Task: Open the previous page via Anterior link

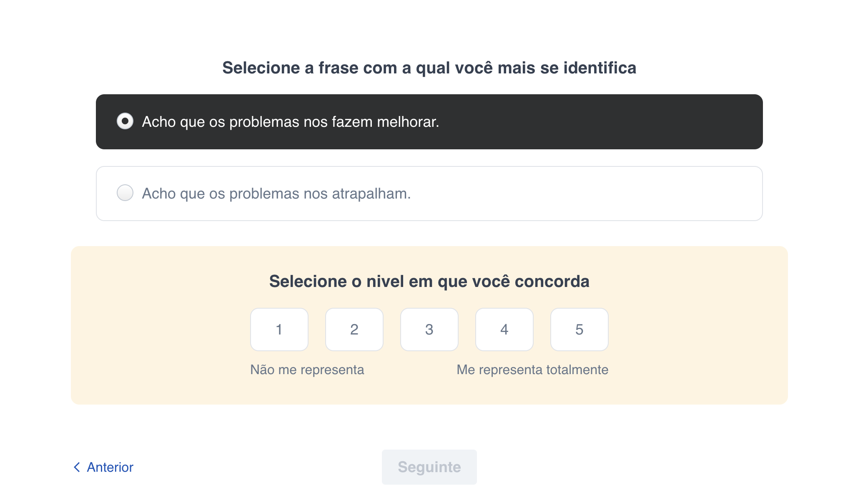Action: [x=109, y=467]
